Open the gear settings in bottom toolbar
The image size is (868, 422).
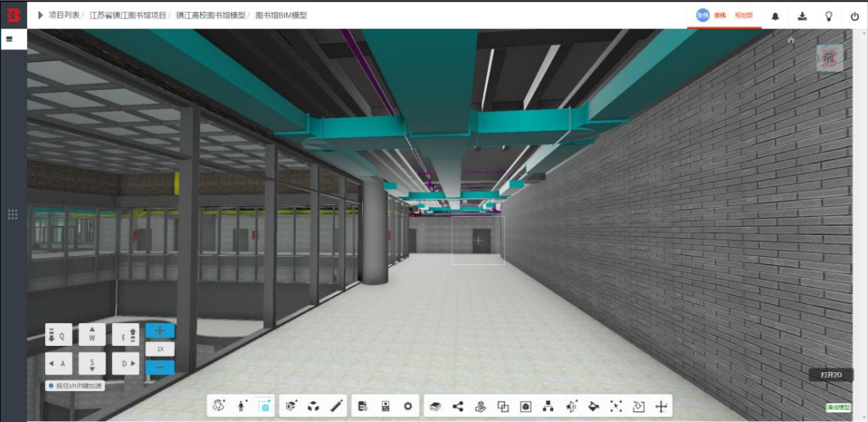(408, 406)
